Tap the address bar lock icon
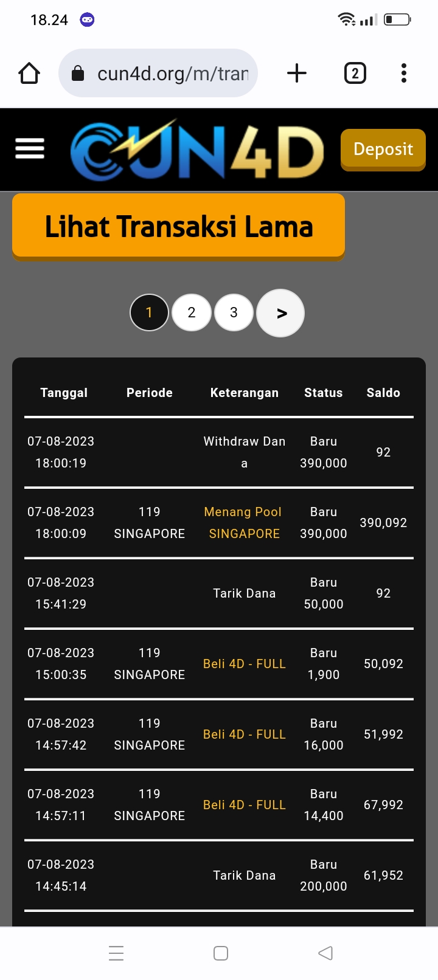This screenshot has width=438, height=980. 78,74
